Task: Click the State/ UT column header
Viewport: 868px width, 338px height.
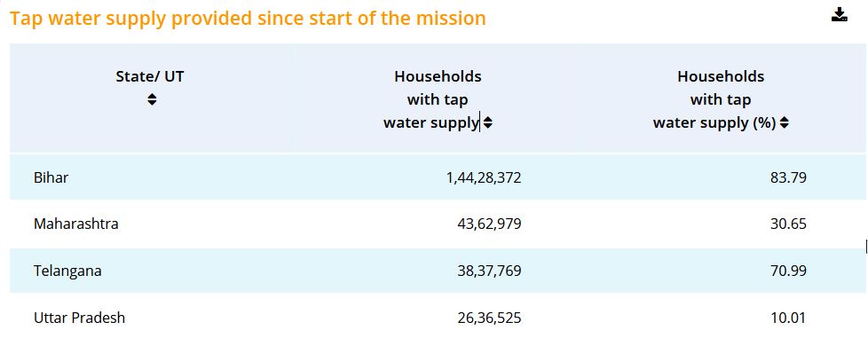Action: pyautogui.click(x=150, y=76)
